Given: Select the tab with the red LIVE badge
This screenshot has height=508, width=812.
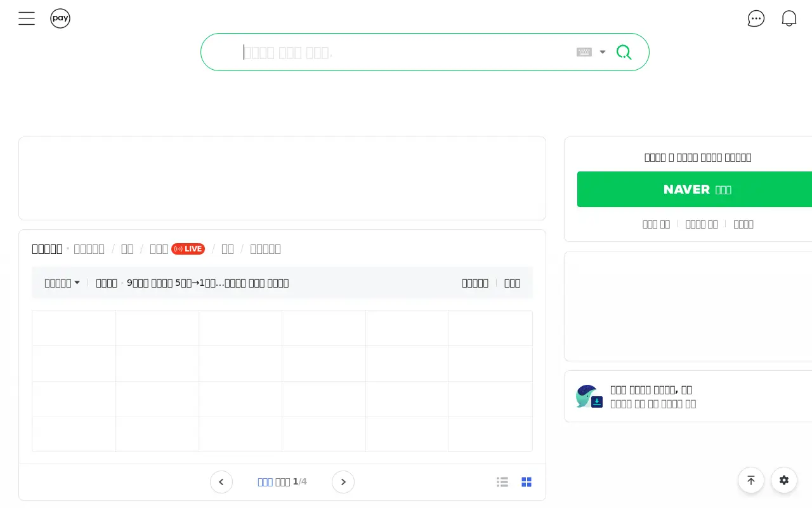Looking at the screenshot, I should (177, 249).
